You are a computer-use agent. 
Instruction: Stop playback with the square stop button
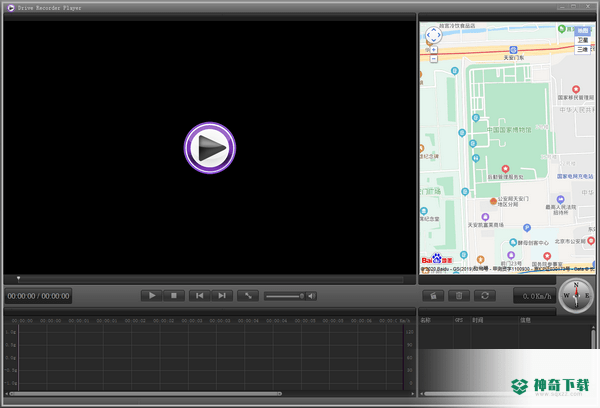[x=174, y=295]
